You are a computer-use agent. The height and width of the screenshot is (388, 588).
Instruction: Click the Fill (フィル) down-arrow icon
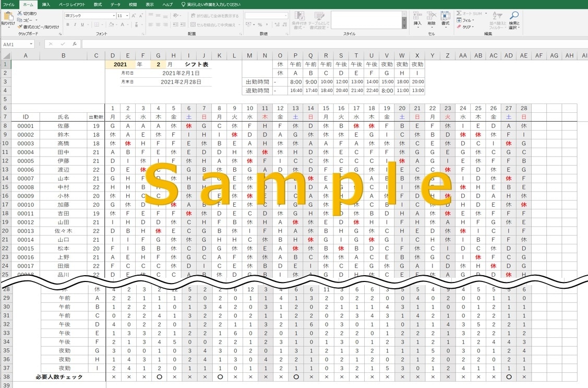(459, 20)
